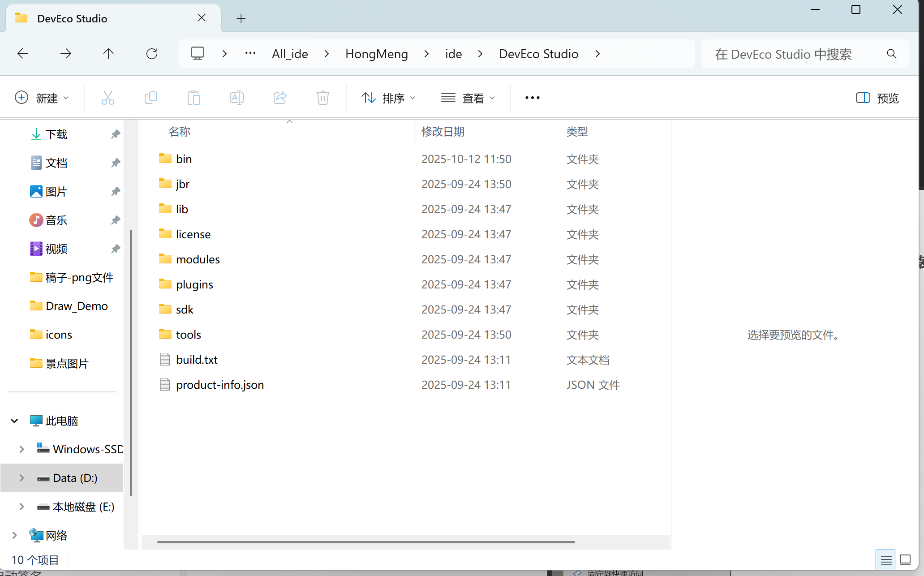
Task: Switch to details view in status bar
Action: (885, 560)
